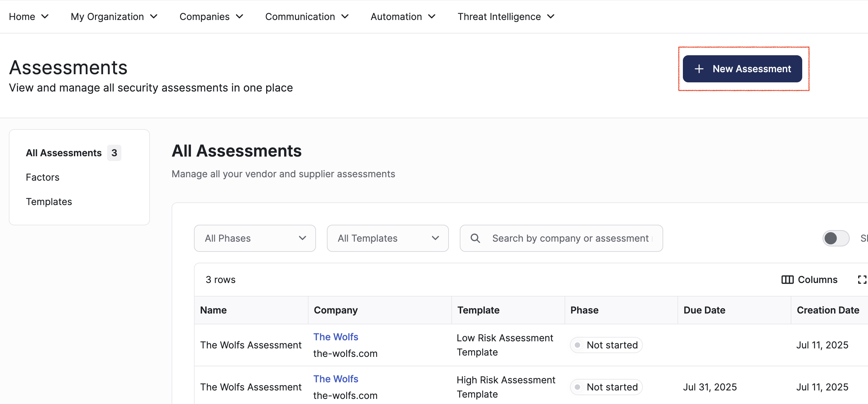This screenshot has width=868, height=404.
Task: Click the fullscreen expand table icon
Action: [x=862, y=280]
